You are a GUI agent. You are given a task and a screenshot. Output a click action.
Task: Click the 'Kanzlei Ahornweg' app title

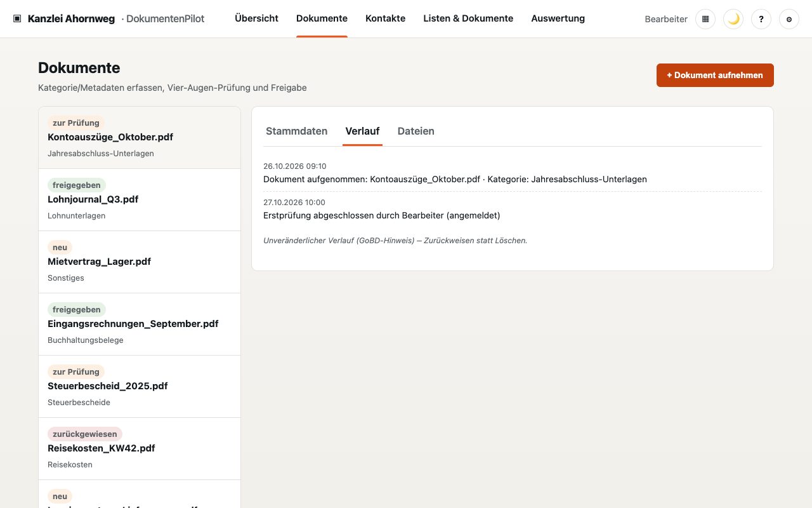pos(71,19)
